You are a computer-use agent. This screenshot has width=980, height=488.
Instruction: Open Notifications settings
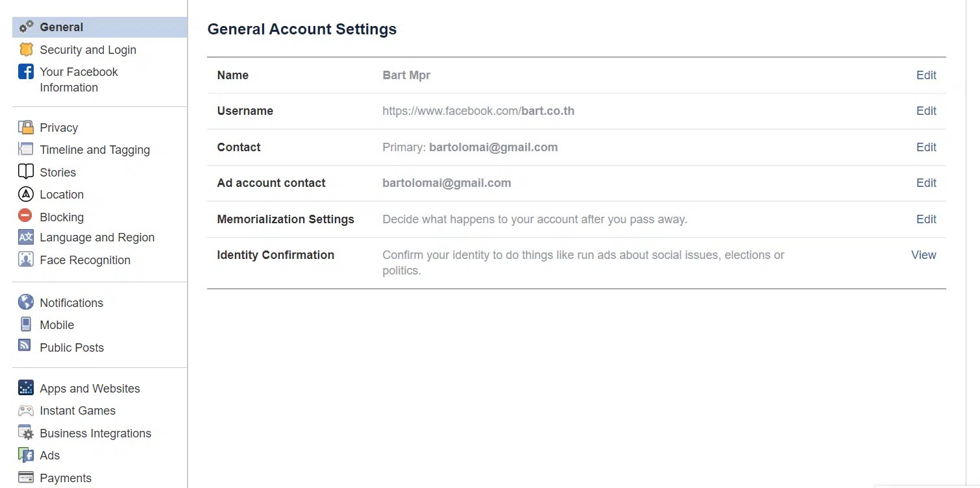point(71,303)
